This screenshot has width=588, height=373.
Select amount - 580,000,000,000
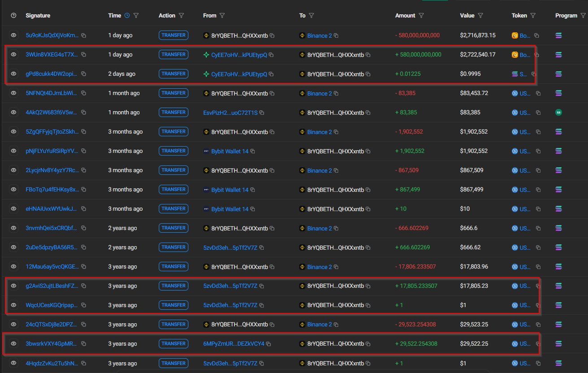pyautogui.click(x=417, y=35)
